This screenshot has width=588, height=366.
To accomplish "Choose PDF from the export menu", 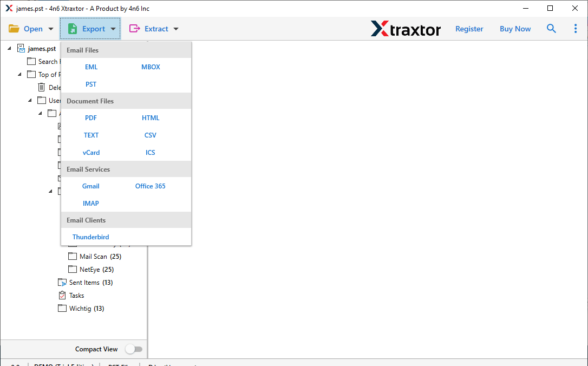I will point(91,118).
